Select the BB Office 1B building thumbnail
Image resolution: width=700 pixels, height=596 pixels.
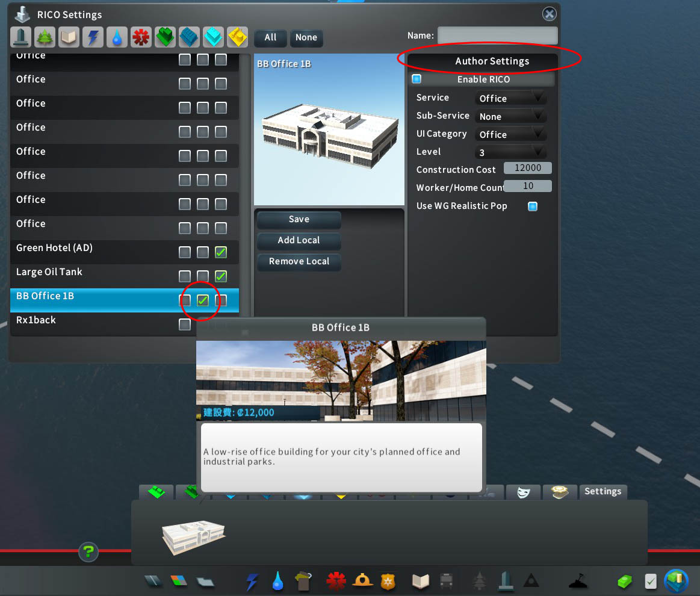pyautogui.click(x=194, y=536)
